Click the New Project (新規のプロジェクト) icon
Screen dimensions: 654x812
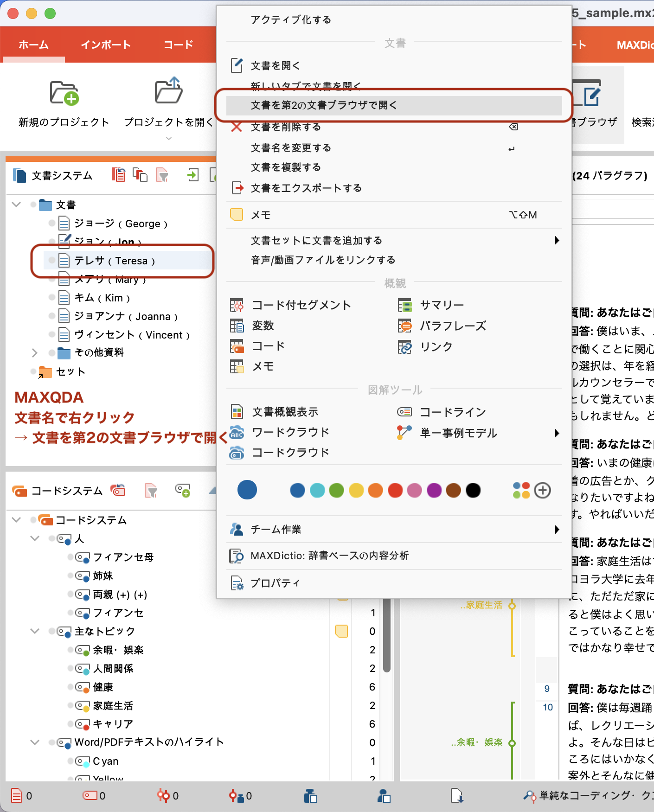(64, 93)
